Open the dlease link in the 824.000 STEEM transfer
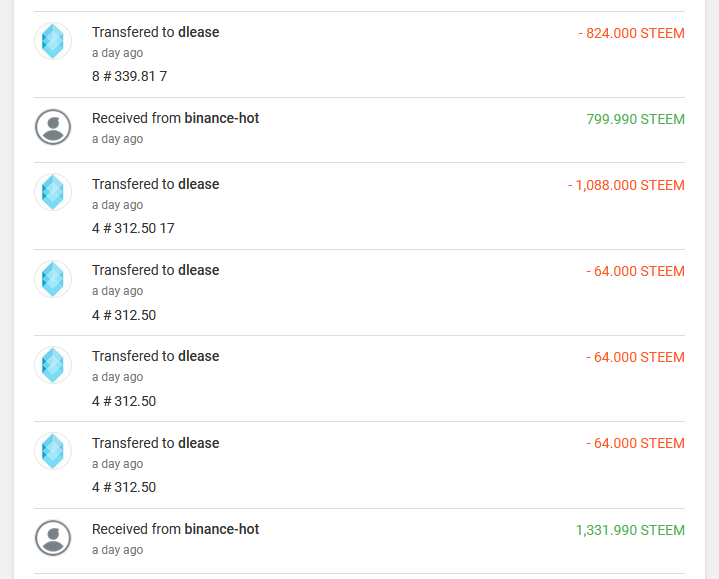 pyautogui.click(x=198, y=32)
